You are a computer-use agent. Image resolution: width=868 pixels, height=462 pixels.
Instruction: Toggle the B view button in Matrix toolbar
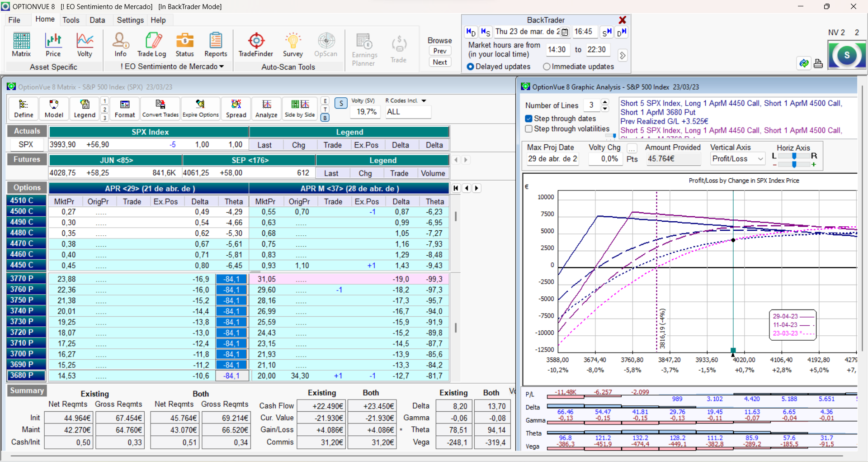[x=325, y=118]
